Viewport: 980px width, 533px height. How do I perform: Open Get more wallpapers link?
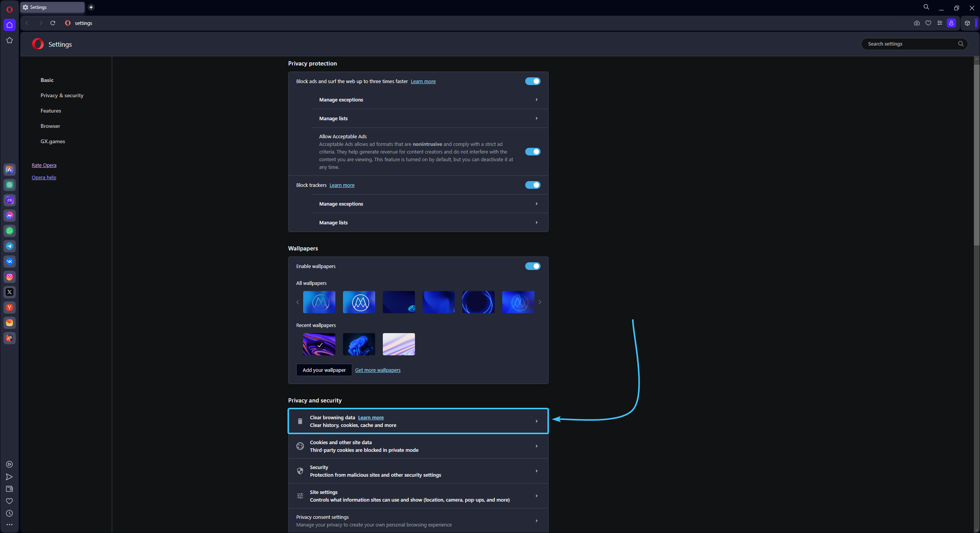pos(377,370)
